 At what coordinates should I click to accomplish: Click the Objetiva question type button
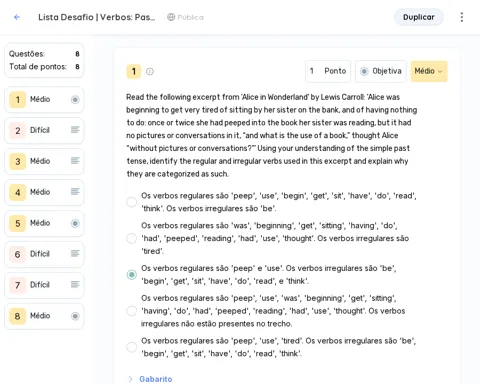tap(381, 71)
